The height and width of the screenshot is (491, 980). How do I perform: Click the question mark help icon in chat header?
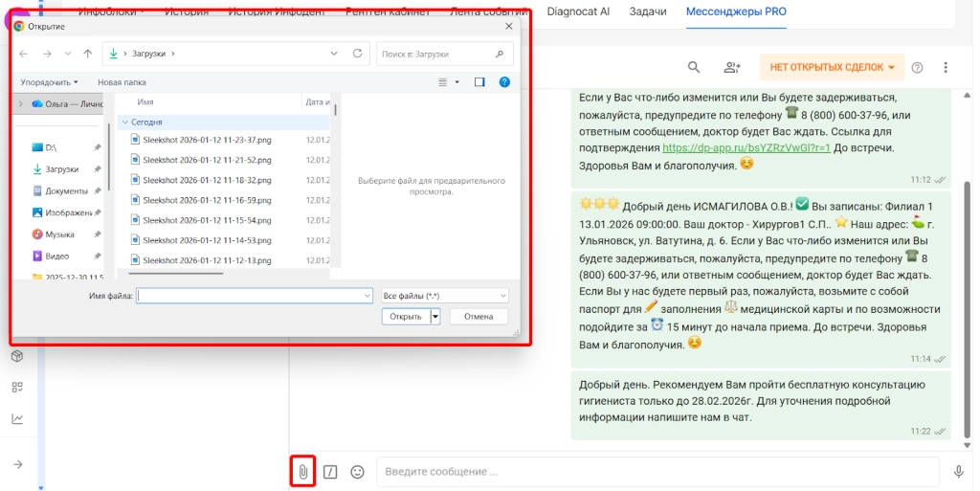pyautogui.click(x=917, y=67)
